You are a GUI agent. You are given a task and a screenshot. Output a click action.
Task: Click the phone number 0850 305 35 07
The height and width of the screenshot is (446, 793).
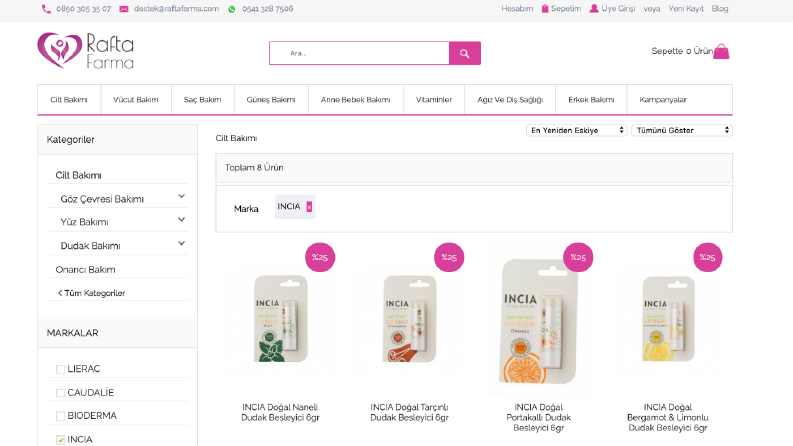click(83, 9)
